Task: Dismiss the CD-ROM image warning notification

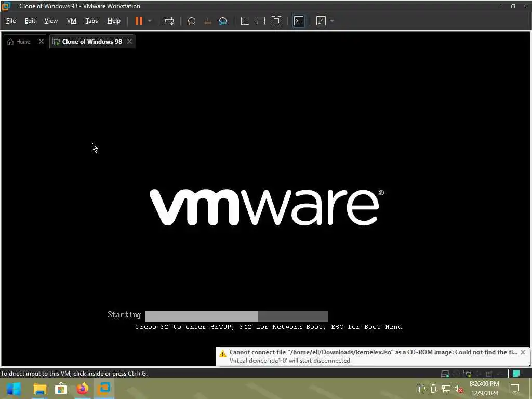Action: pos(523,352)
